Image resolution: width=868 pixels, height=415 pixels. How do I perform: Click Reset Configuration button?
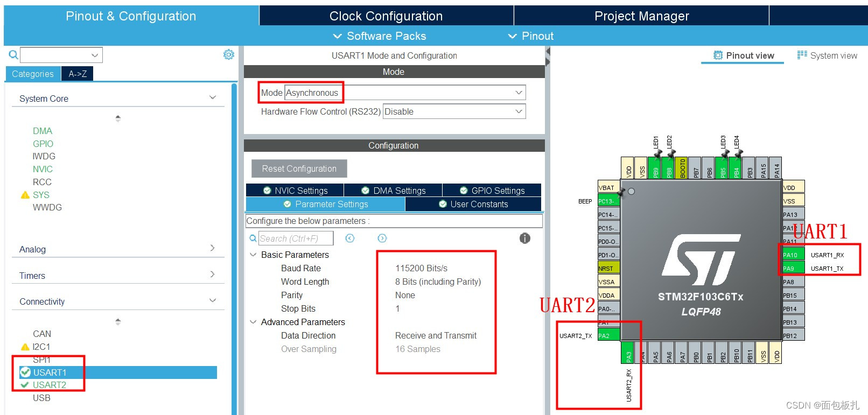coord(299,168)
